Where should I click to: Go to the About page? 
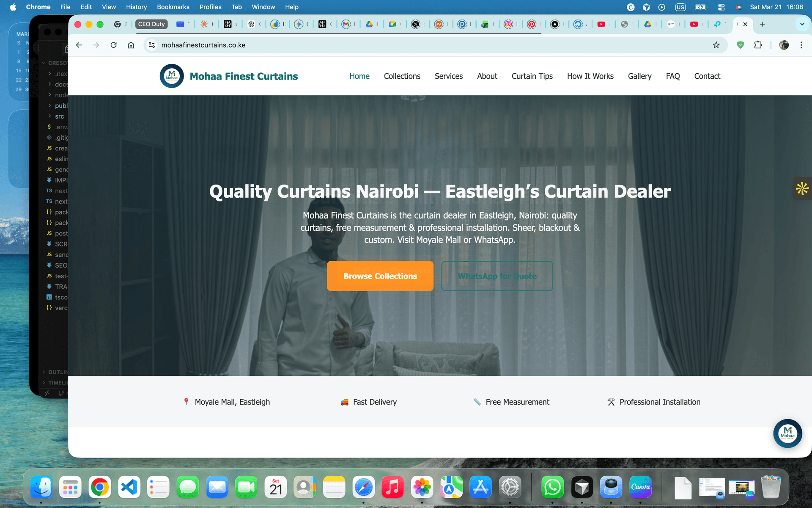click(x=487, y=76)
